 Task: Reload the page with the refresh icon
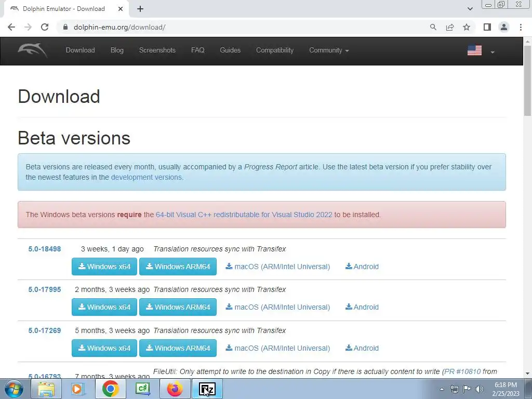click(x=45, y=27)
